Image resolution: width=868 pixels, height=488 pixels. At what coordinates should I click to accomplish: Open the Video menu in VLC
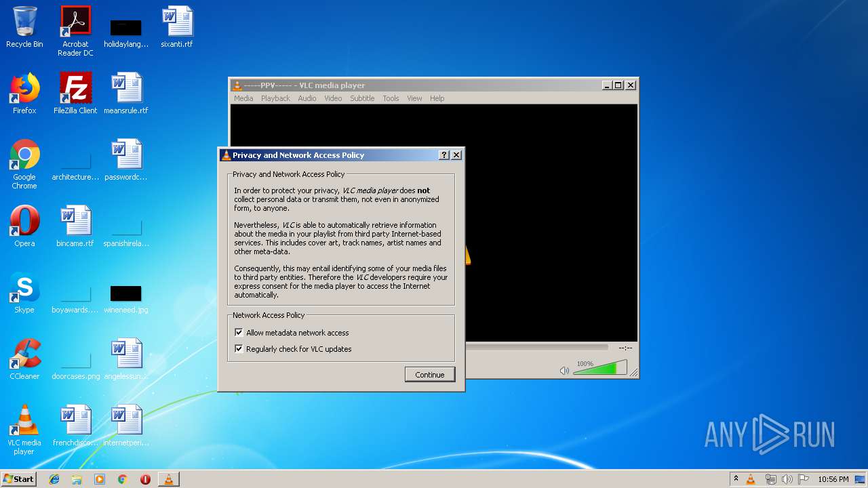point(333,98)
